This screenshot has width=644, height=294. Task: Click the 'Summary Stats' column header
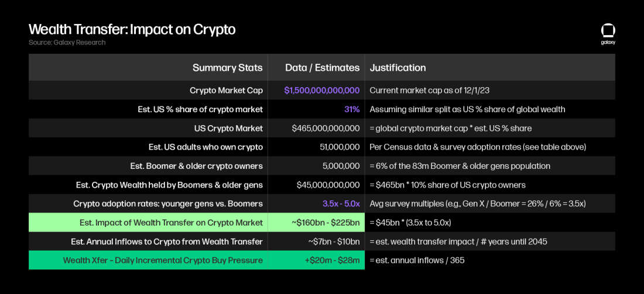click(228, 68)
